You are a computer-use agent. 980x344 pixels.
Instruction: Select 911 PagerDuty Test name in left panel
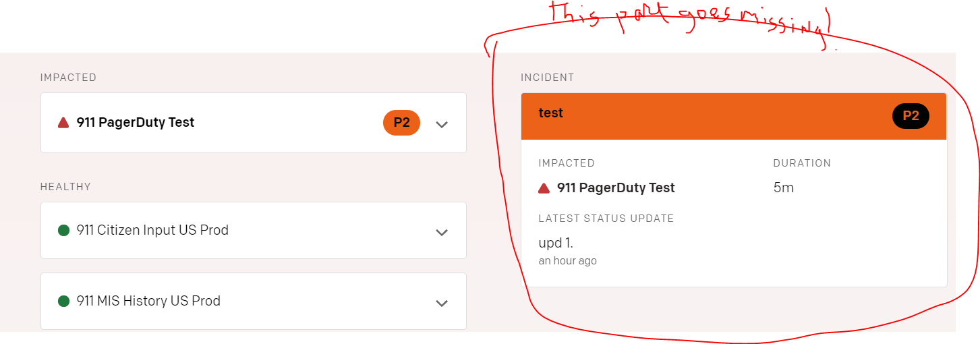[136, 123]
